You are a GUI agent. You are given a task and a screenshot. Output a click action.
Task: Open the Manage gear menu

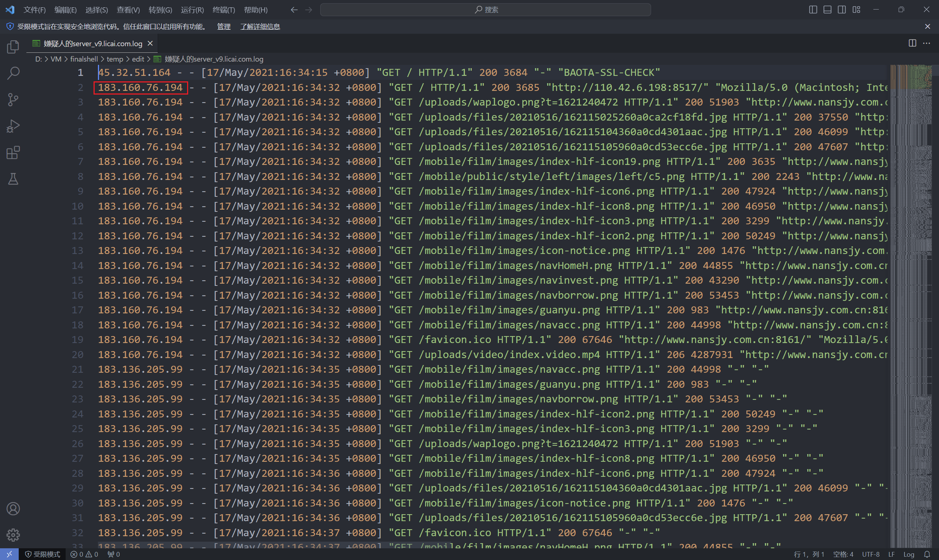[x=13, y=535]
